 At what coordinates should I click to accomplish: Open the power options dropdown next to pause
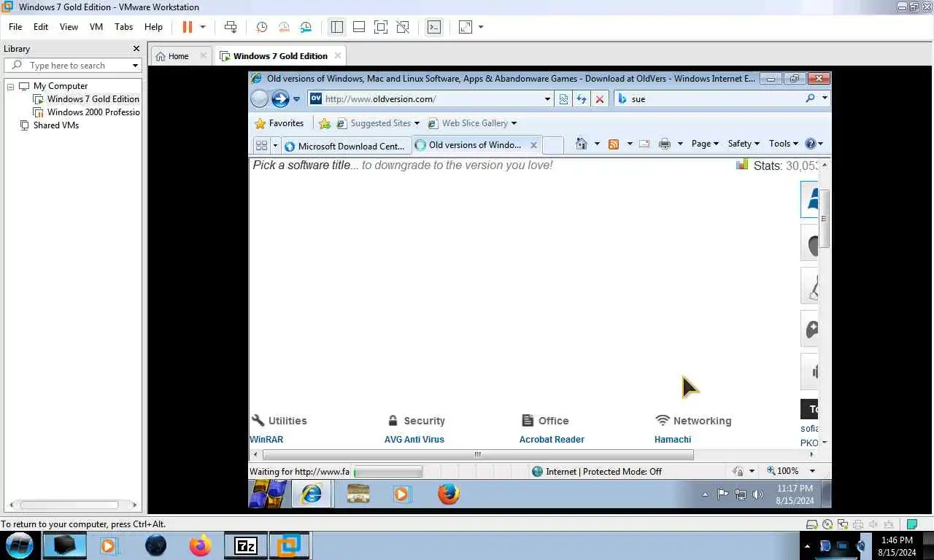point(203,27)
